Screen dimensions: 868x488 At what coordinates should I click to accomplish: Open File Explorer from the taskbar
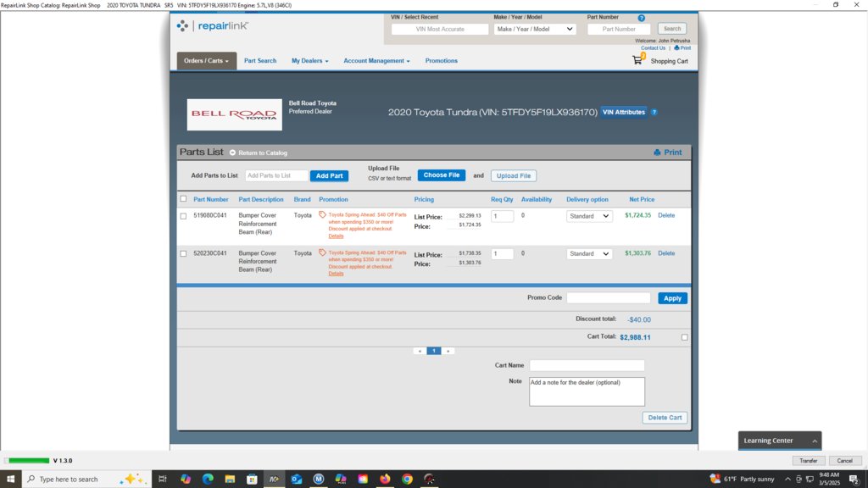point(230,479)
